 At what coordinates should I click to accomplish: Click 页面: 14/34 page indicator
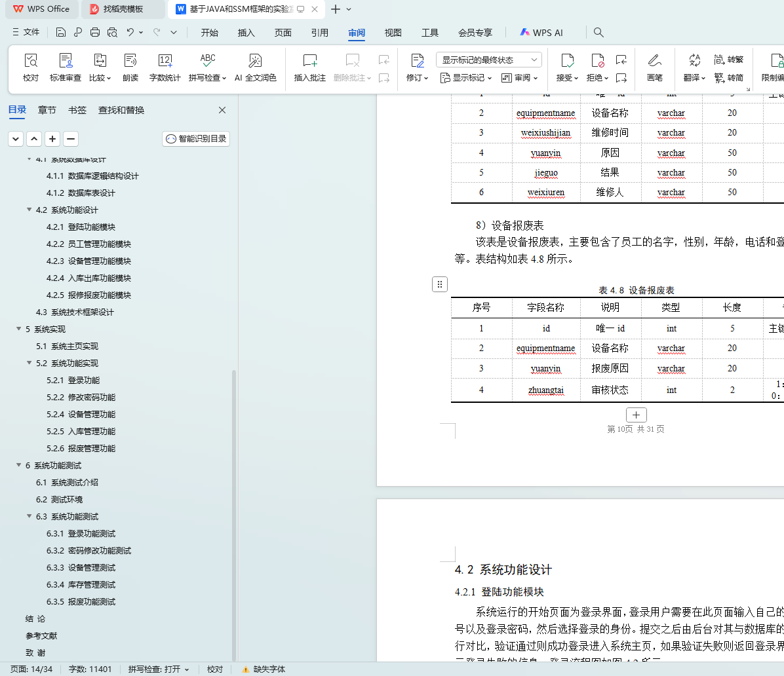tap(31, 669)
